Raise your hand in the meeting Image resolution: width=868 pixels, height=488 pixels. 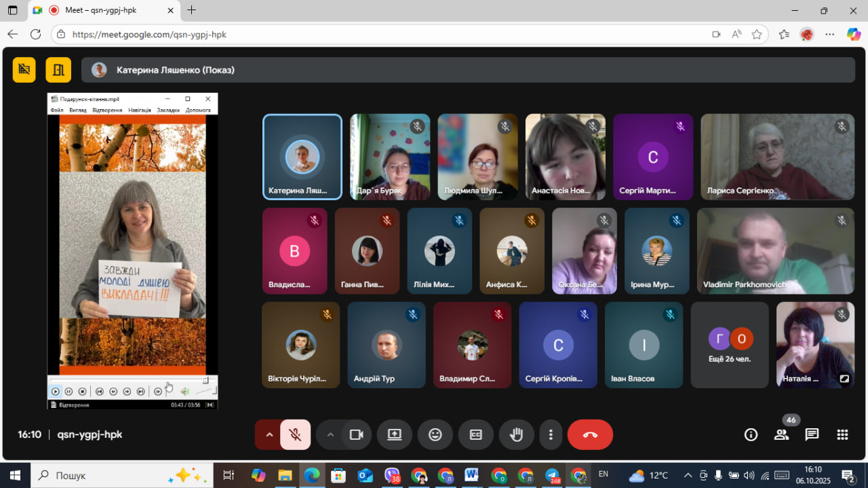[x=516, y=435]
